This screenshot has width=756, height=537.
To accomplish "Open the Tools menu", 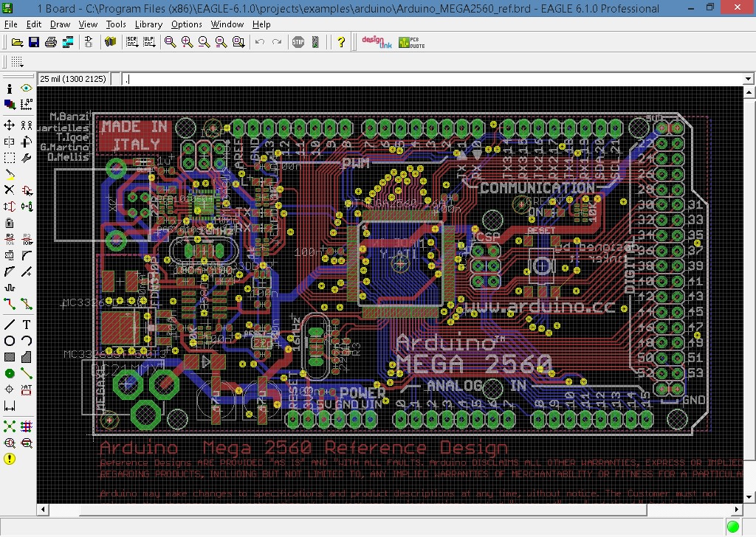I will [x=116, y=24].
